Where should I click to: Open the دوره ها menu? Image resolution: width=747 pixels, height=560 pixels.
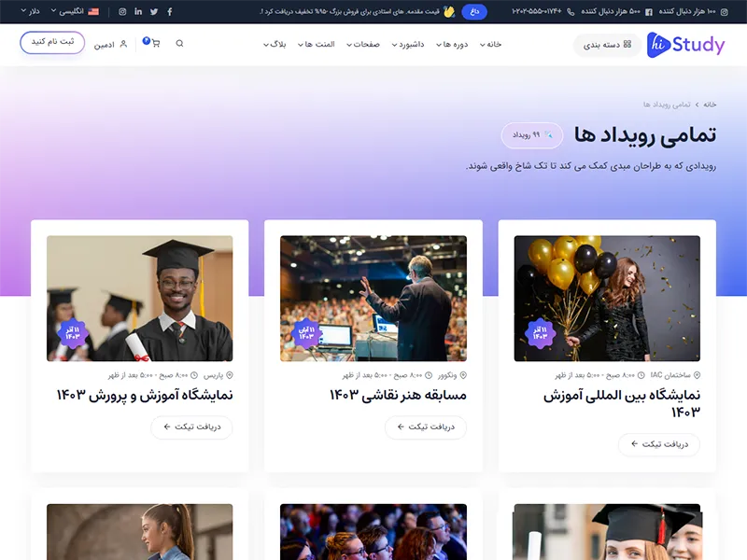tap(452, 44)
